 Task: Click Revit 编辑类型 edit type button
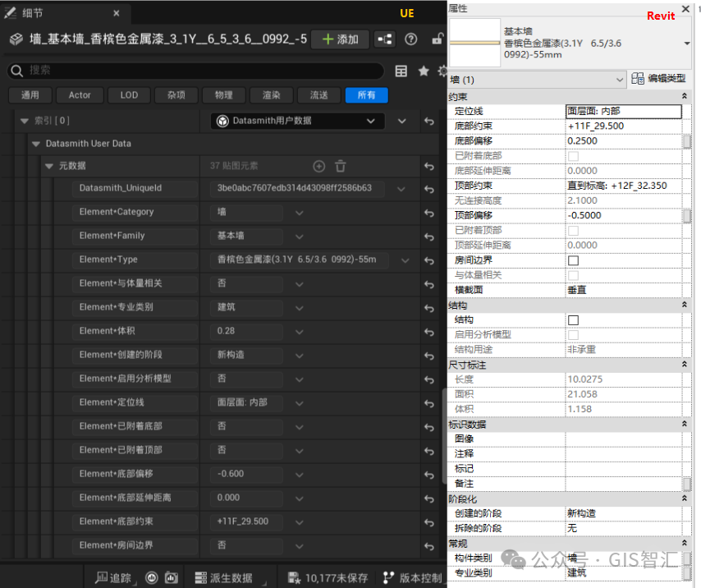click(x=658, y=79)
